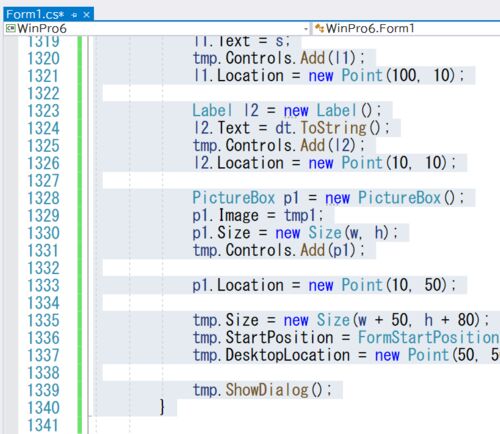Click line number 1320

(43, 58)
